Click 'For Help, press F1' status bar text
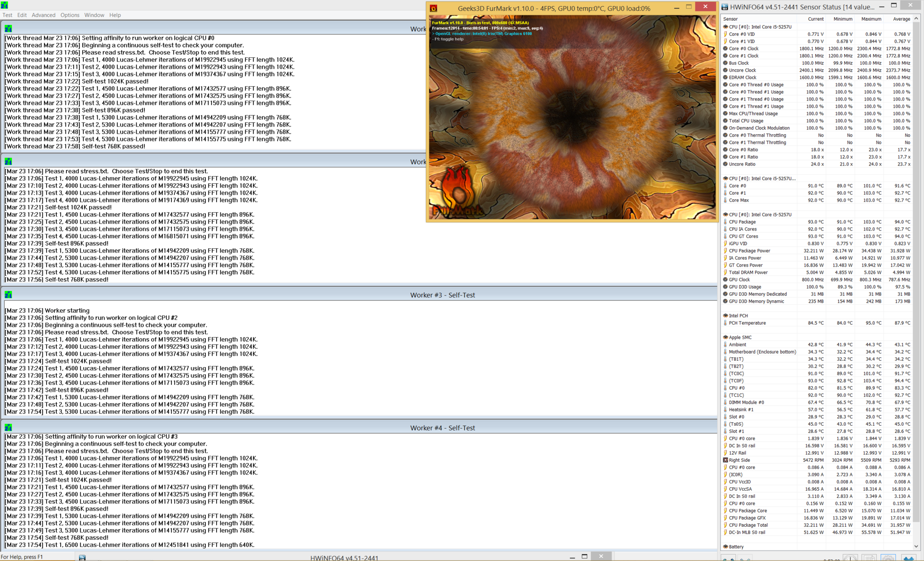Image resolution: width=924 pixels, height=561 pixels. coord(22,557)
